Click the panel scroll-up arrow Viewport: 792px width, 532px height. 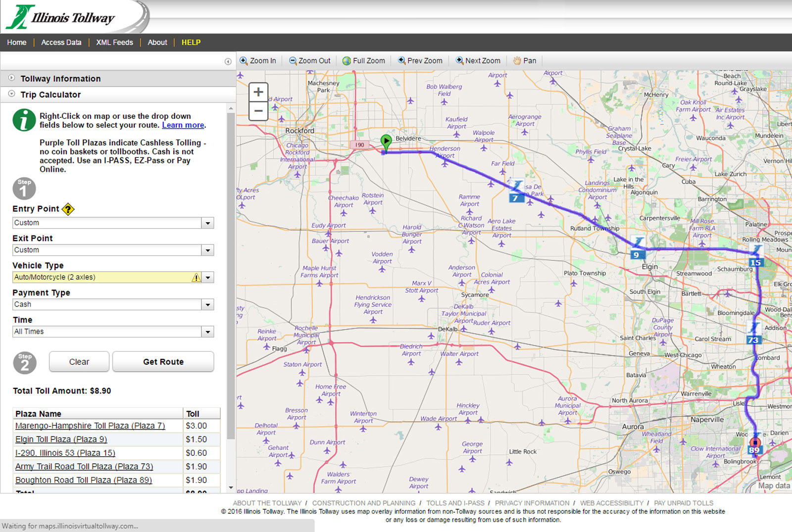(231, 108)
